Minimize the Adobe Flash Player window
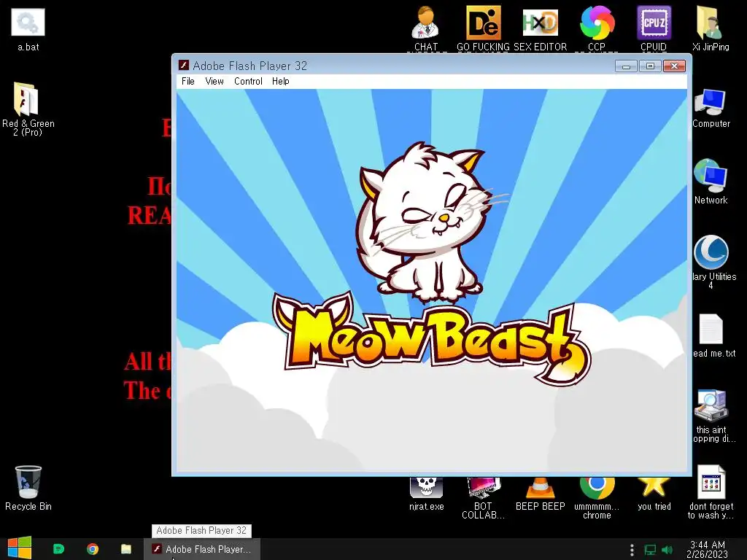Image resolution: width=747 pixels, height=560 pixels. pos(626,66)
